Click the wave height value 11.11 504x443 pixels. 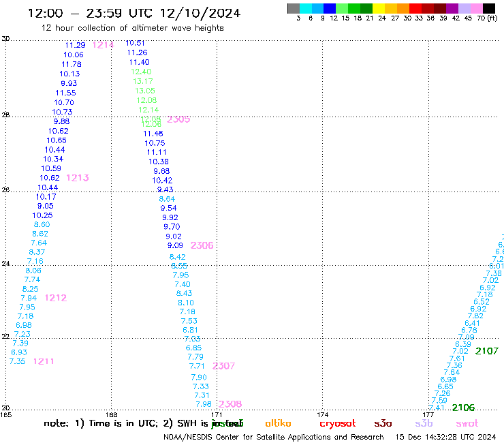pos(157,152)
